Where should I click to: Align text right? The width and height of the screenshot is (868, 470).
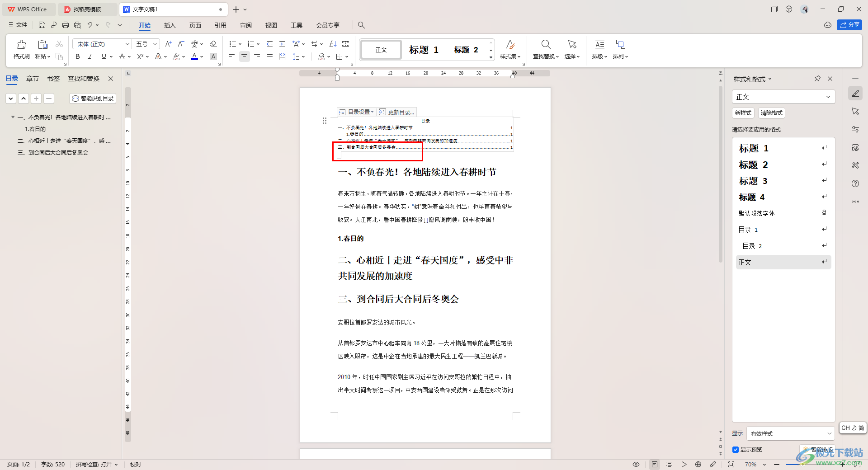257,56
